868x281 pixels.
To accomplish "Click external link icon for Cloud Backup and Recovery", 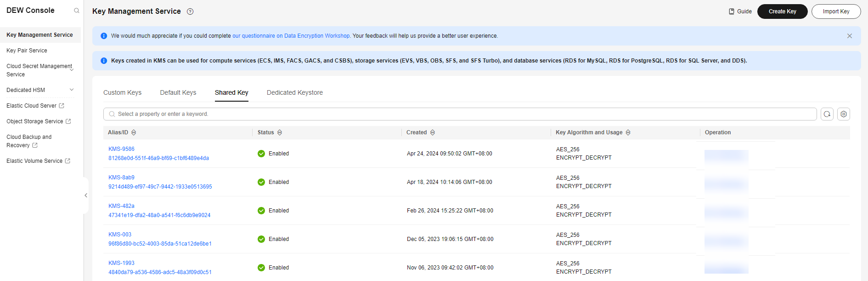I will [x=35, y=145].
